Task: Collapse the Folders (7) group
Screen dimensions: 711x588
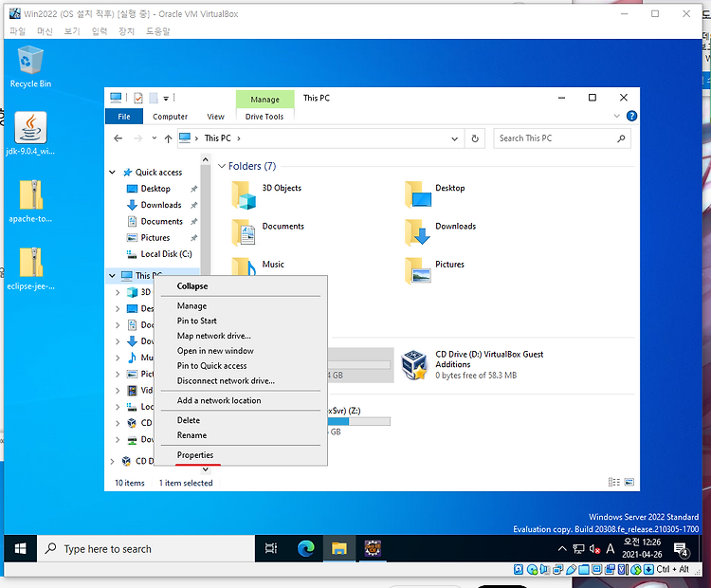Action: click(222, 166)
